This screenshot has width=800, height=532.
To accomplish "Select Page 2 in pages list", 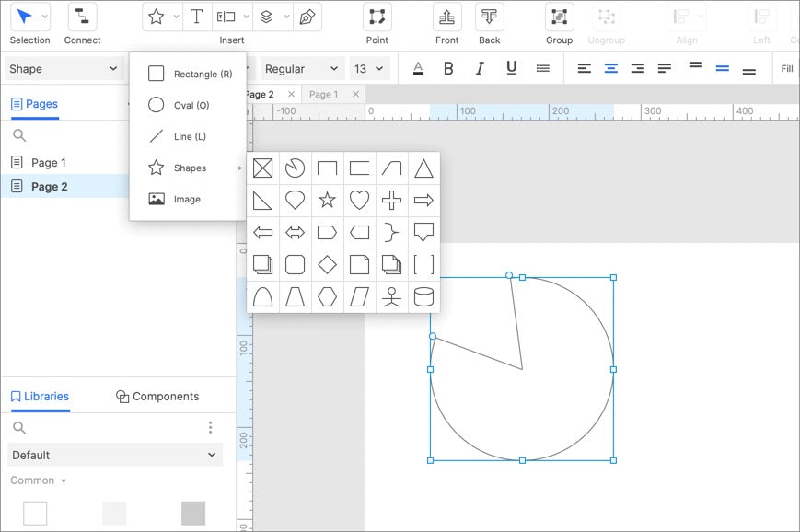I will [64, 186].
